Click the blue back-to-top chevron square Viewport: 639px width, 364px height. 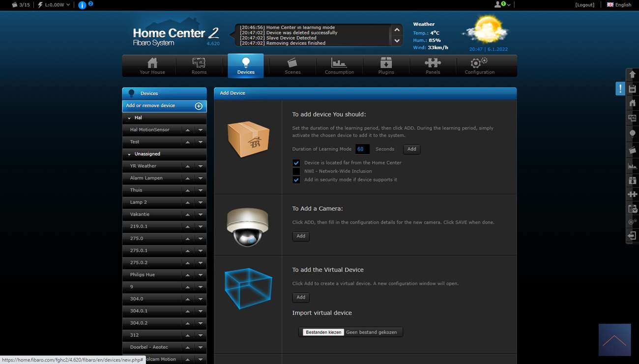pos(614,340)
